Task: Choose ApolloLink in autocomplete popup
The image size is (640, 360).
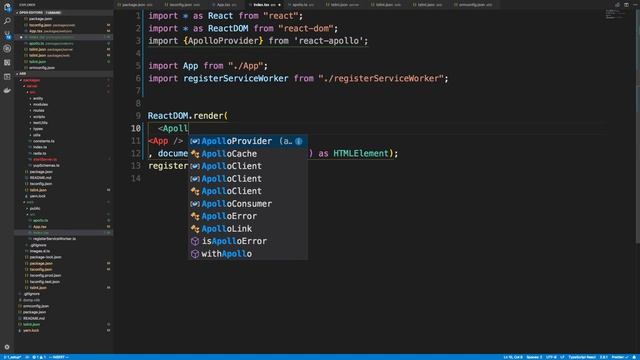Action: (x=248, y=229)
